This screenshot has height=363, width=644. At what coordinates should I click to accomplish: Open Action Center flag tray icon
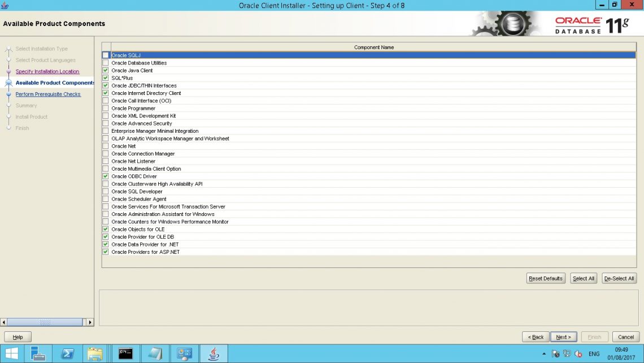click(556, 353)
